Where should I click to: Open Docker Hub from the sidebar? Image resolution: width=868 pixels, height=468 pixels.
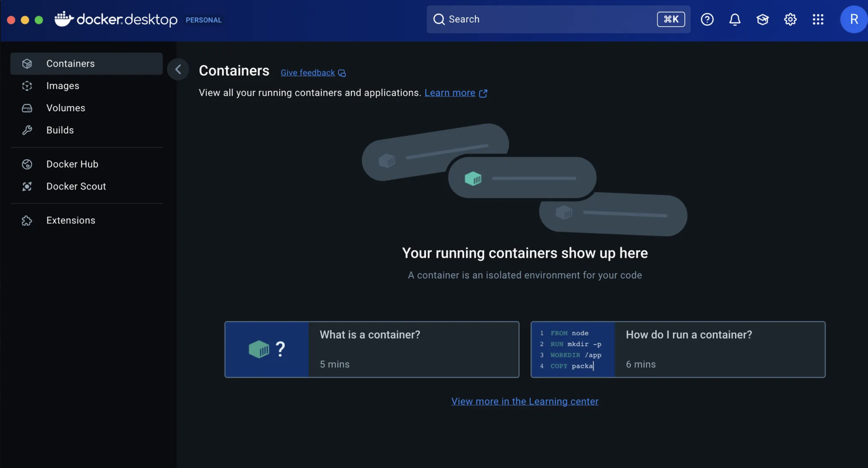[x=87, y=164]
